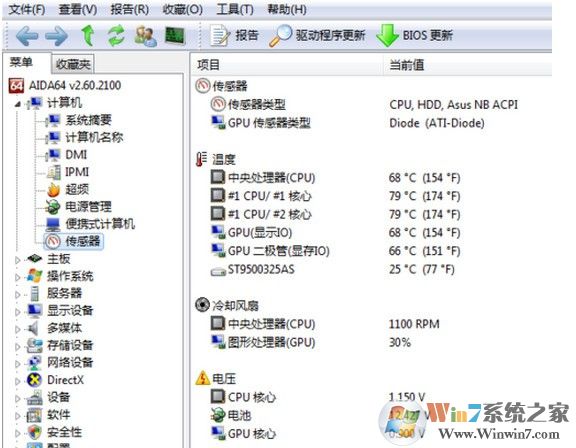Open the users icon in toolbar
The height and width of the screenshot is (448, 576).
click(x=146, y=36)
